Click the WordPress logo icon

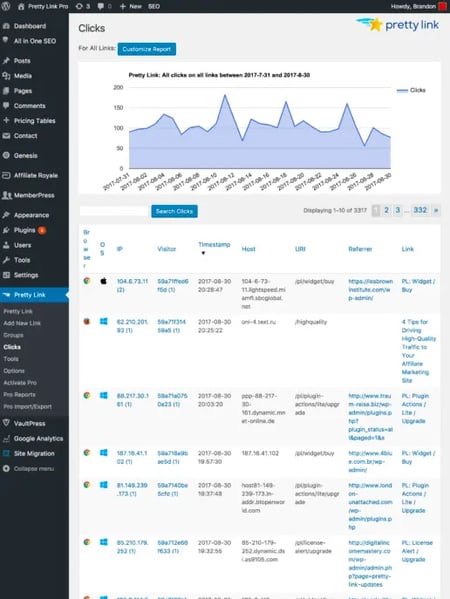[6, 6]
